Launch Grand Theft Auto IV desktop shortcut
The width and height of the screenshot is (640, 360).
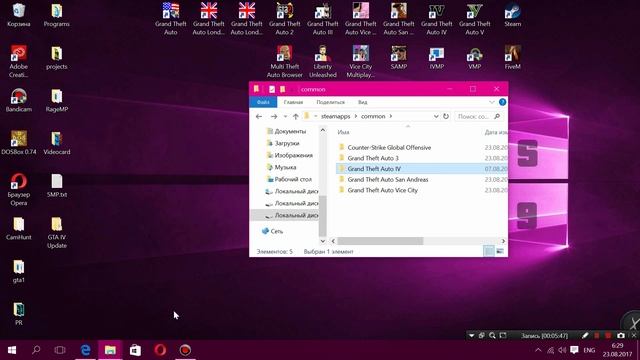tap(436, 19)
